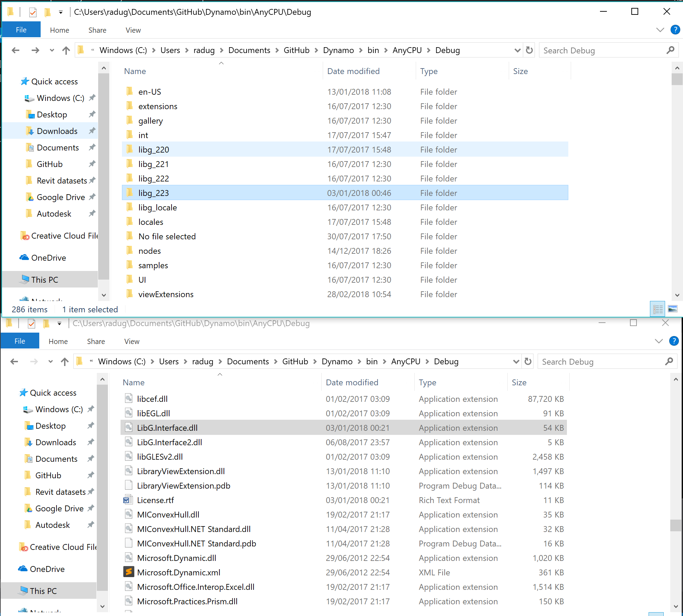Open recent locations dropdown in bottom window
Viewport: 683px width, 616px height.
51,362
